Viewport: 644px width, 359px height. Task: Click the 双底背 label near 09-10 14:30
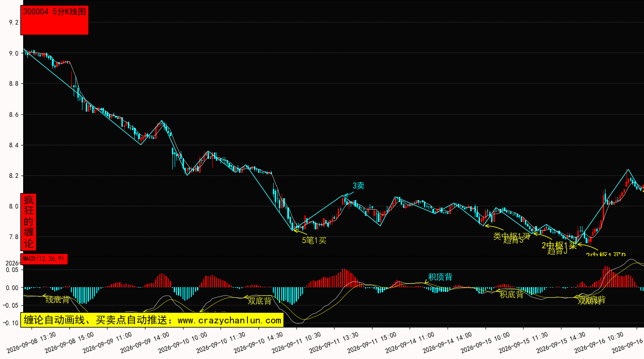[x=259, y=301]
